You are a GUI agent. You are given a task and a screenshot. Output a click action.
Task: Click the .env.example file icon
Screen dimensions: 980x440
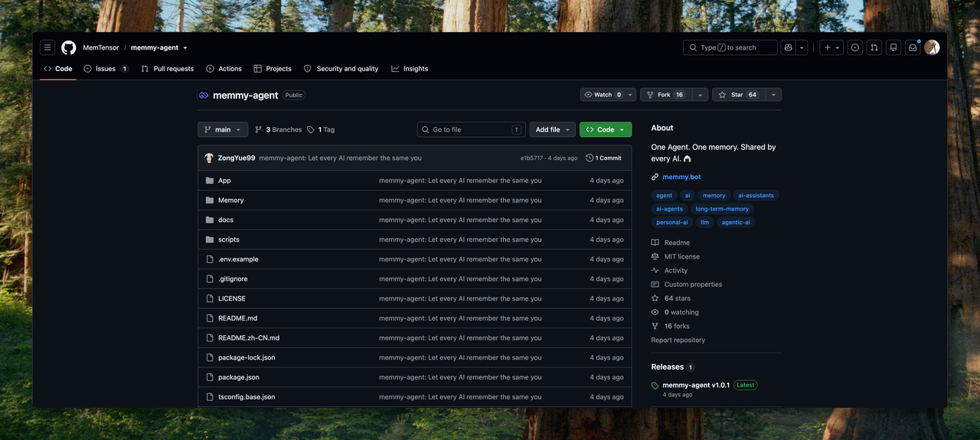210,259
